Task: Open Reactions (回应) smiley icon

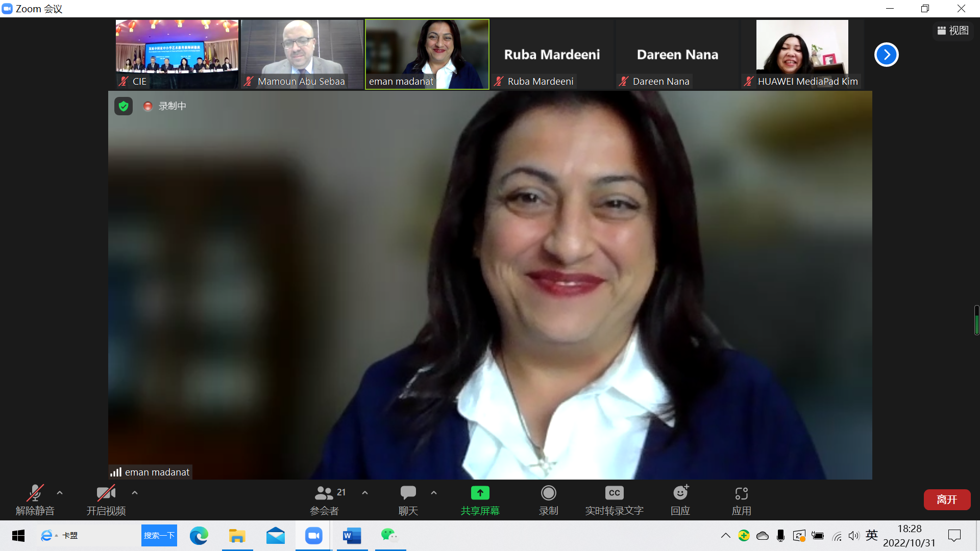Action: pos(680,493)
